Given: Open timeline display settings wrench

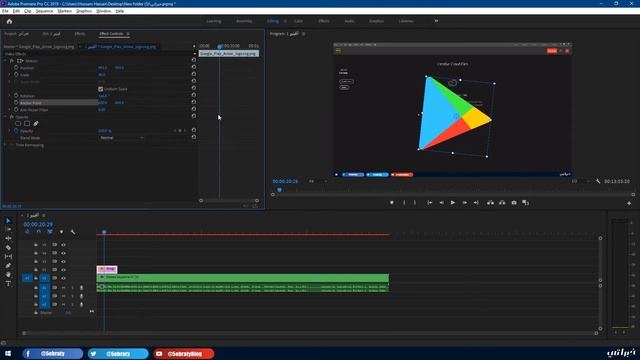Looking at the screenshot, I should [73, 232].
